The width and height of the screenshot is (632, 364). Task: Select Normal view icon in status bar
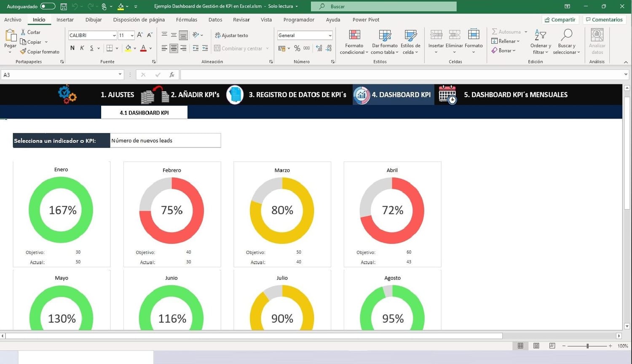click(x=520, y=345)
